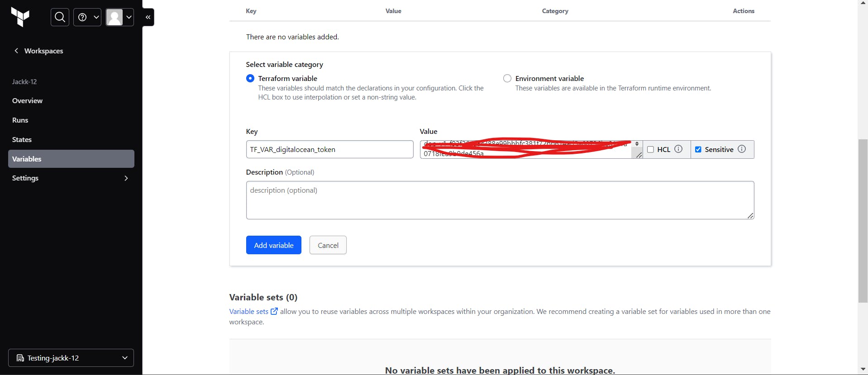
Task: Open the States page
Action: coord(22,140)
